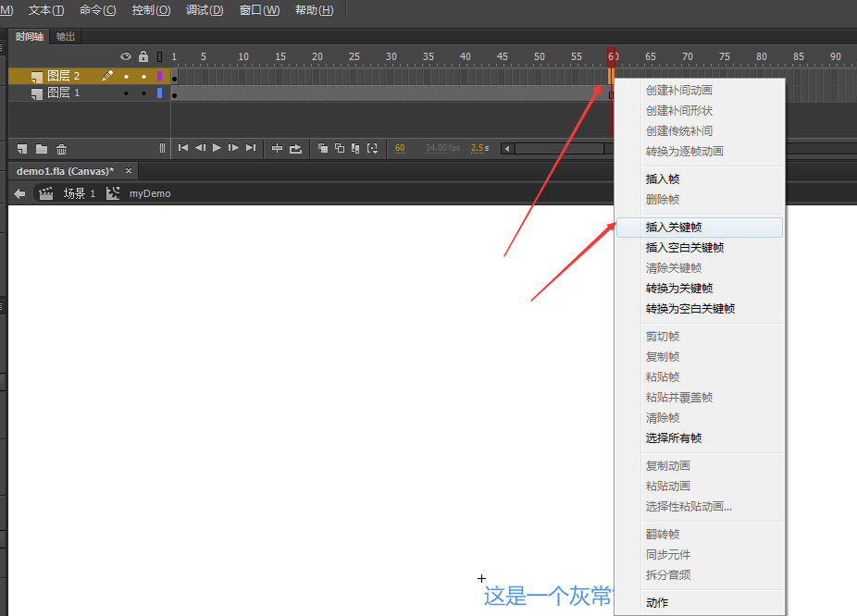Choose 转换为空白关键帧 from the context menu
The width and height of the screenshot is (857, 616).
pos(700,309)
